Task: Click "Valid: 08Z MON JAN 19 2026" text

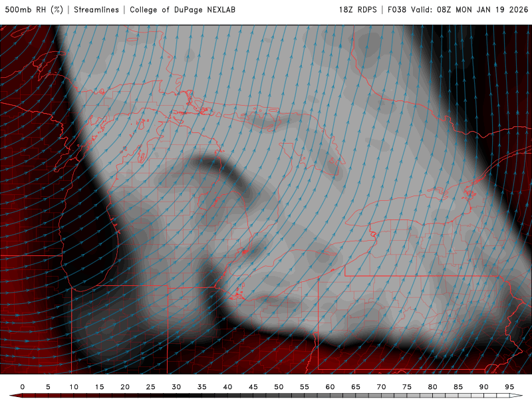Action: pos(469,10)
